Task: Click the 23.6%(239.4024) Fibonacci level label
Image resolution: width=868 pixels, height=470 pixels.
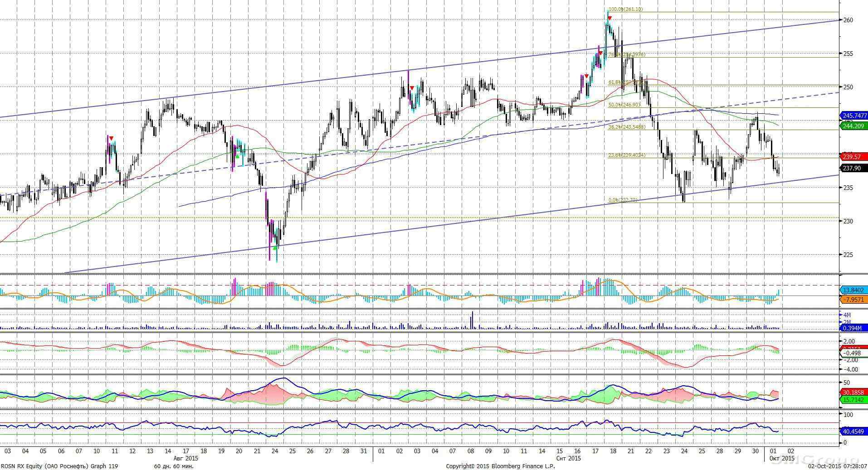Action: [627, 155]
